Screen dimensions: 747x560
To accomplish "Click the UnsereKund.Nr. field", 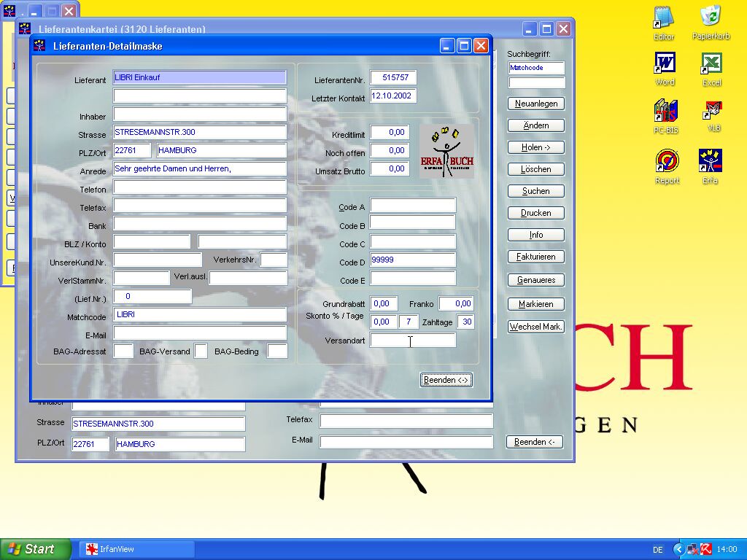I will click(158, 260).
